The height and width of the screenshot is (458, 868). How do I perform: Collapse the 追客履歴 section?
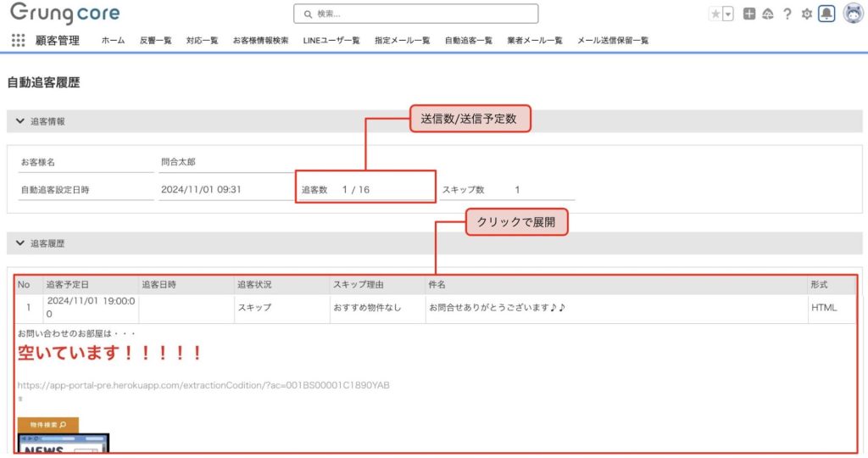20,243
